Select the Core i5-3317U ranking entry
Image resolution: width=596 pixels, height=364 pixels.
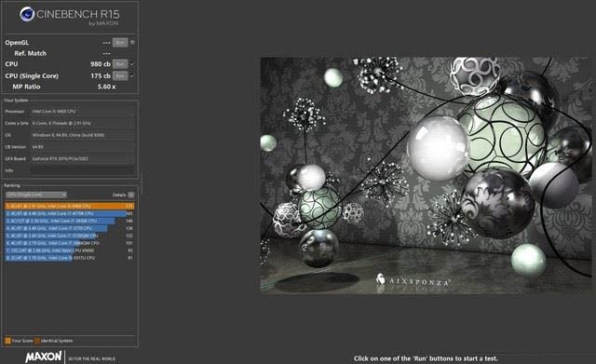(x=70, y=258)
